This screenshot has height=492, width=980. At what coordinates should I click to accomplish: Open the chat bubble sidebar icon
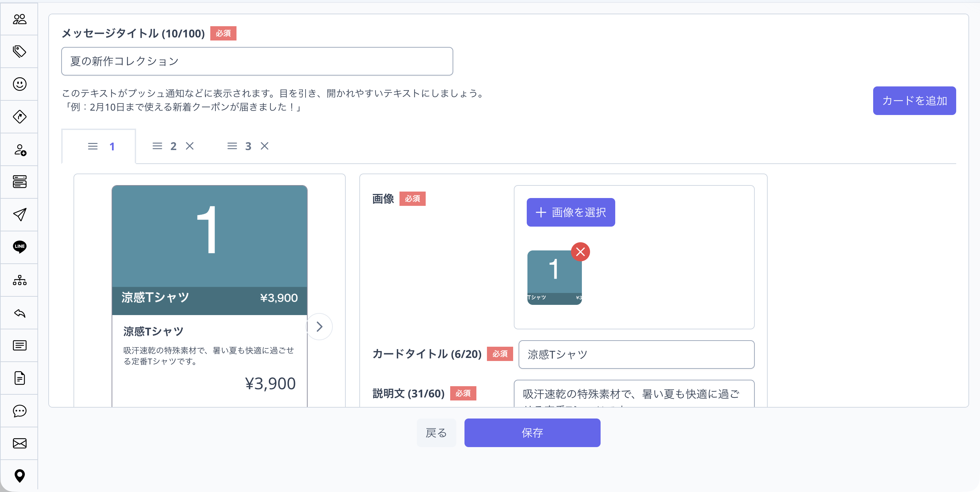(19, 411)
